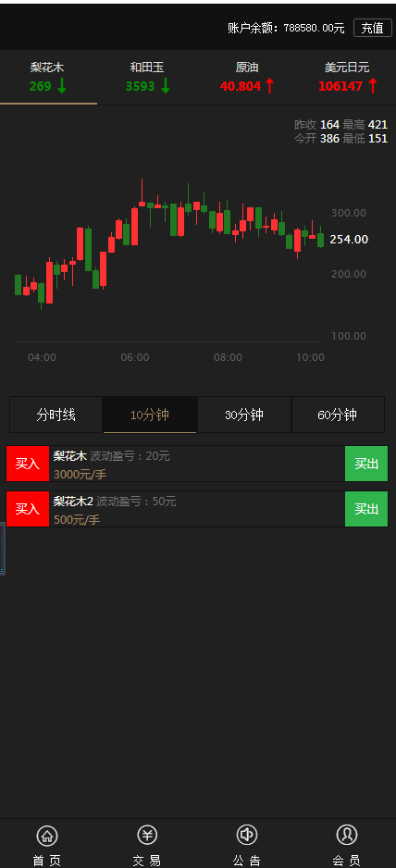Select the 梨花木 commodity tab

[48, 77]
